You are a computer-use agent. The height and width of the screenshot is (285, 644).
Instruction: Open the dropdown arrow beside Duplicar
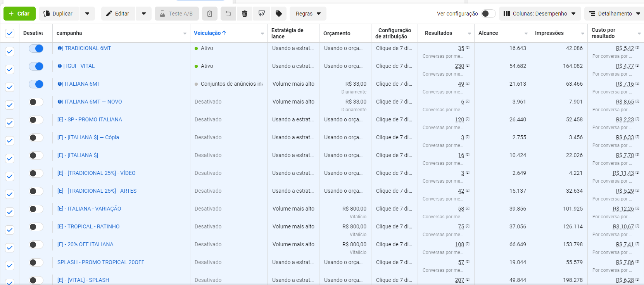(87, 14)
